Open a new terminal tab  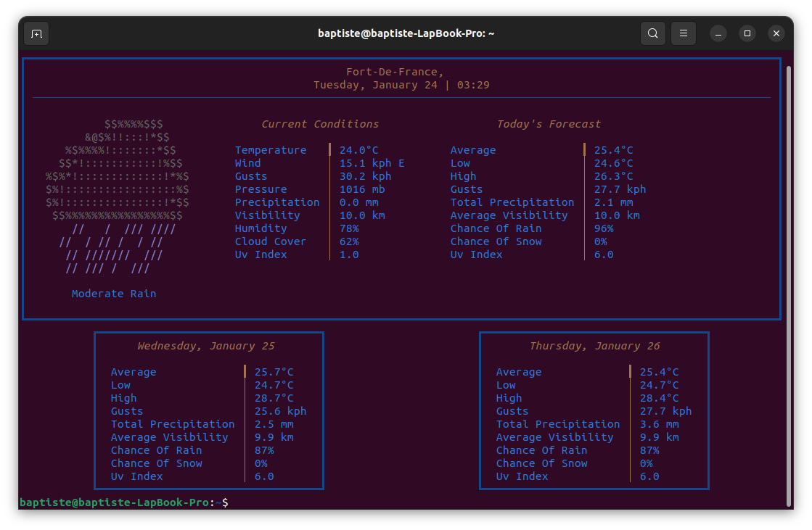click(x=36, y=33)
